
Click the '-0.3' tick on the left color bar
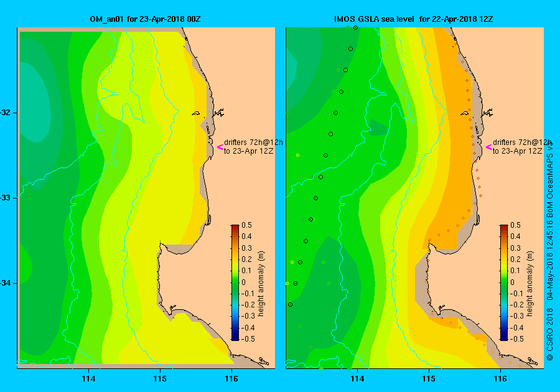click(246, 316)
